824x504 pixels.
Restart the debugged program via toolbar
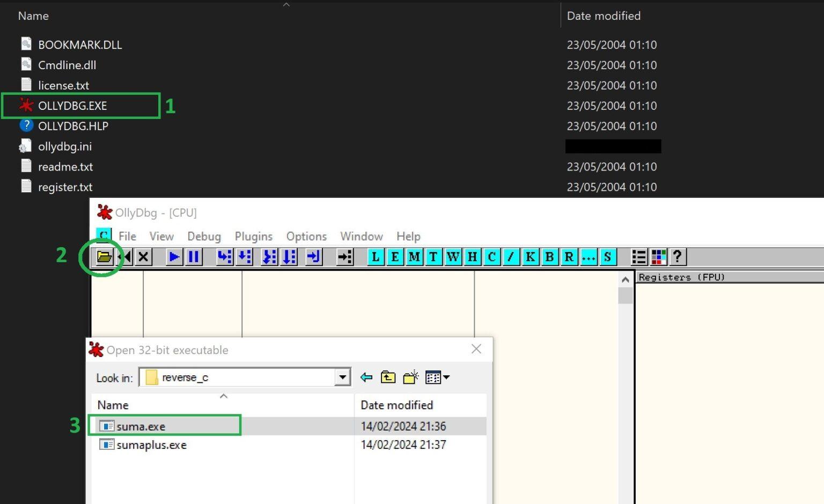click(x=125, y=257)
